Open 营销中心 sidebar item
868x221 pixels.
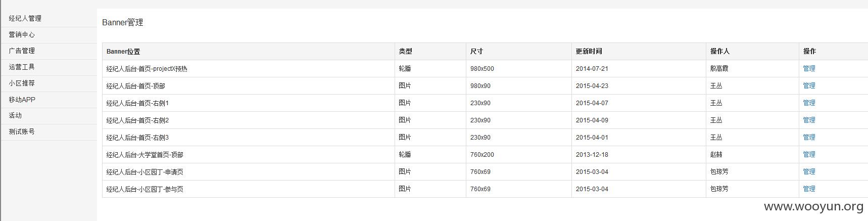[22, 34]
